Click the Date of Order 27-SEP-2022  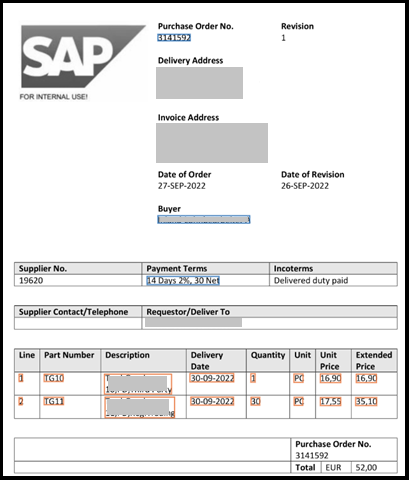pyautogui.click(x=182, y=186)
